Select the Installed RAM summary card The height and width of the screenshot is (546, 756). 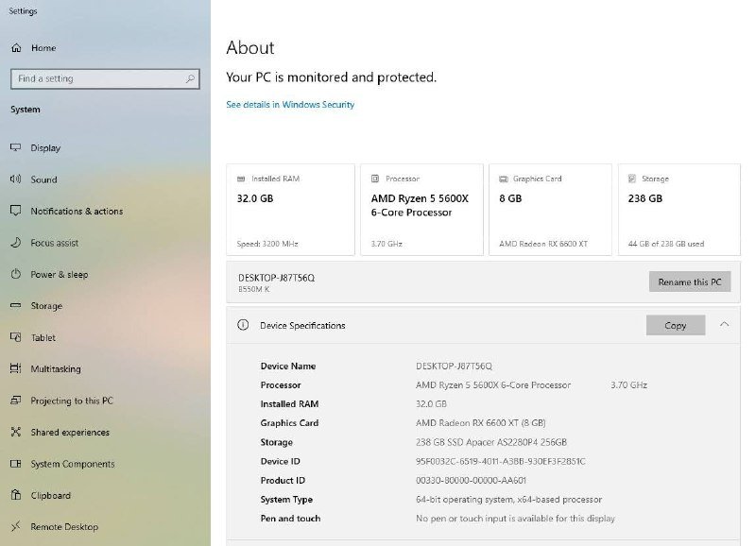point(290,210)
